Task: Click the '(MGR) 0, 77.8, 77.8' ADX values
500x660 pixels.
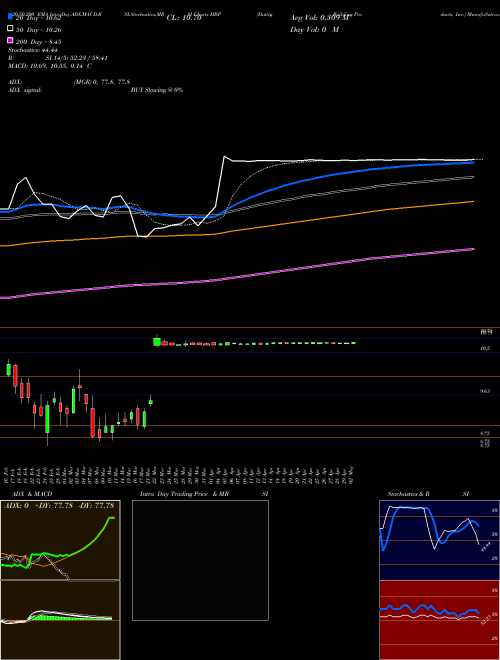Action: point(101,82)
